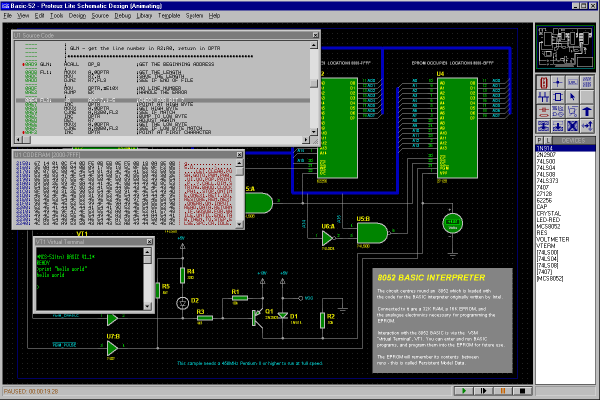The height and width of the screenshot is (400, 600).
Task: Click source code horizontal scroll-right arrow
Action: [306, 140]
